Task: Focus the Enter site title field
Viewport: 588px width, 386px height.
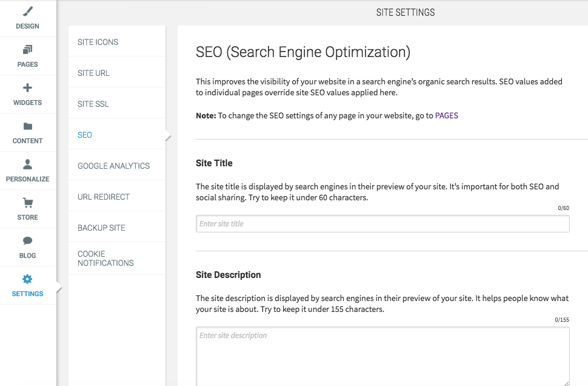Action: [383, 224]
